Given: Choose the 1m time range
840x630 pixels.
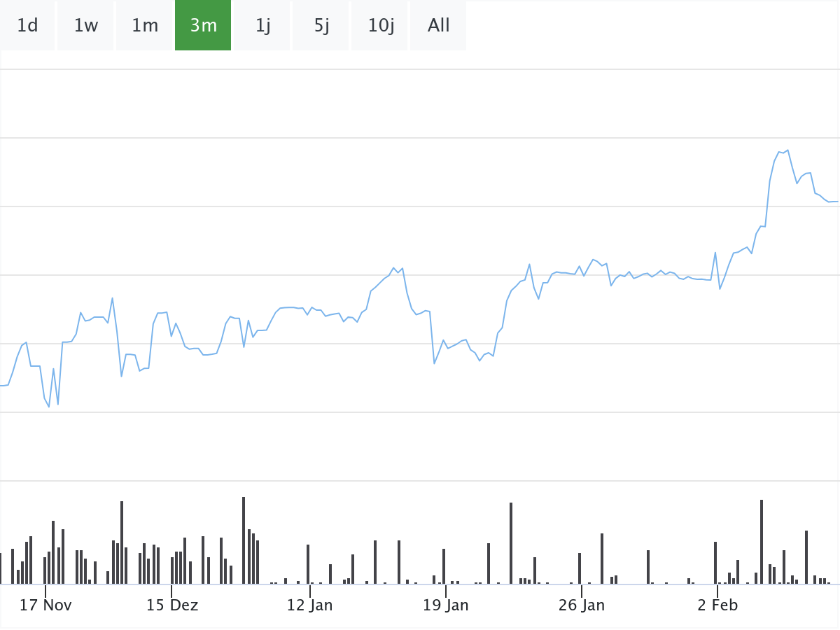Looking at the screenshot, I should click(x=145, y=25).
